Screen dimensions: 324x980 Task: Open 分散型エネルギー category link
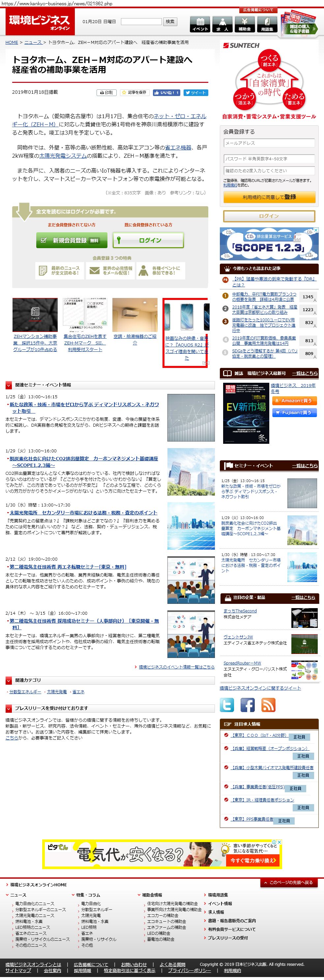pos(25,692)
